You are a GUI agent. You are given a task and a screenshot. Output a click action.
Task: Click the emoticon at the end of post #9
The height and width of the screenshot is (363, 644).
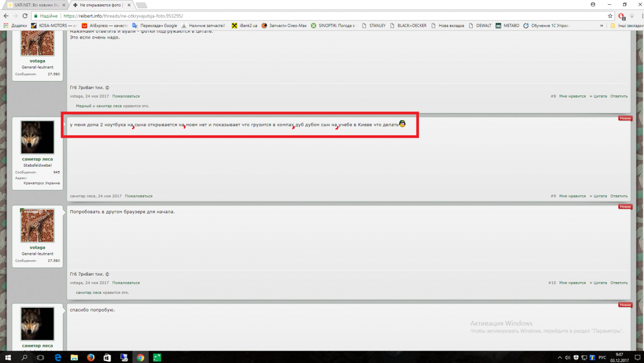[402, 124]
